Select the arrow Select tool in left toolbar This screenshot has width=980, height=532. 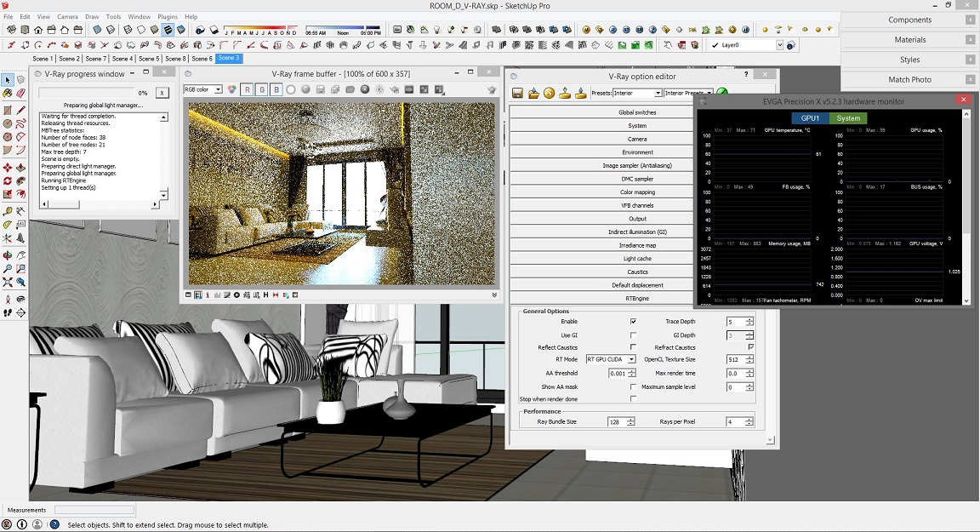pyautogui.click(x=8, y=80)
